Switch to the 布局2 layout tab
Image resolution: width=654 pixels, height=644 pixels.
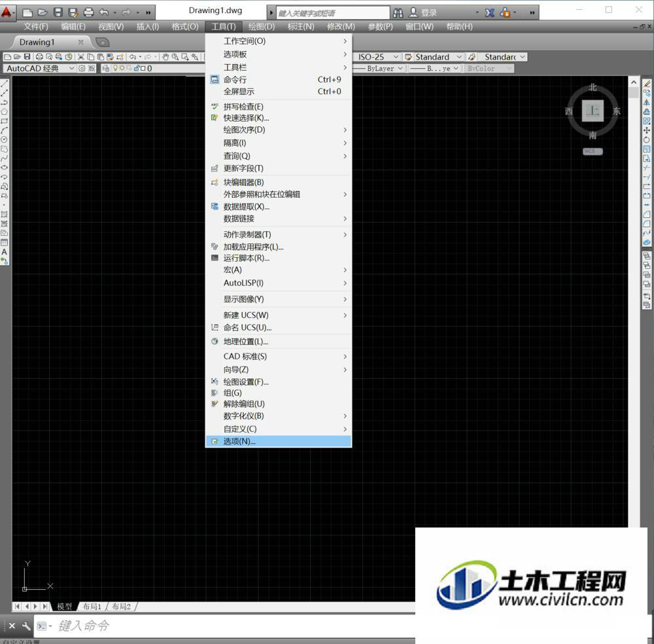click(x=122, y=607)
